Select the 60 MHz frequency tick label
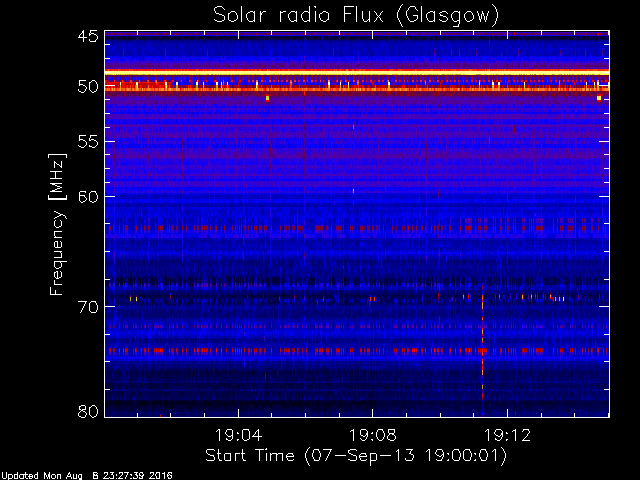Viewport: 640px width, 480px height. click(88, 196)
